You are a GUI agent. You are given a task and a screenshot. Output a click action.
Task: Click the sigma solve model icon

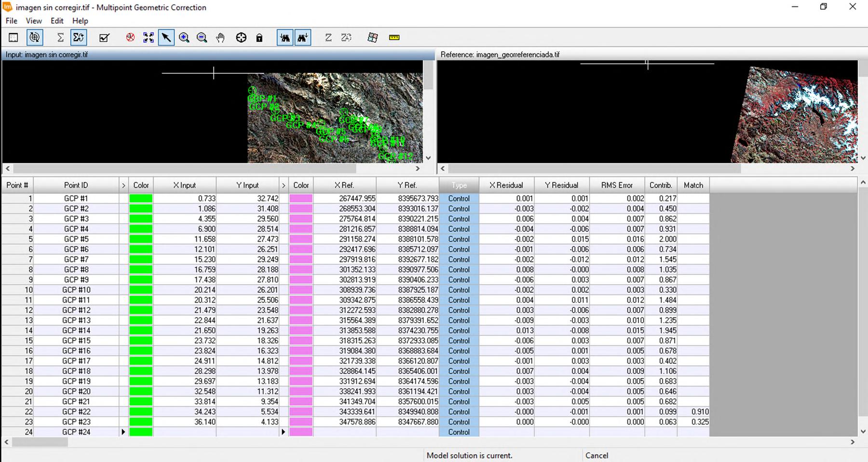(x=60, y=38)
